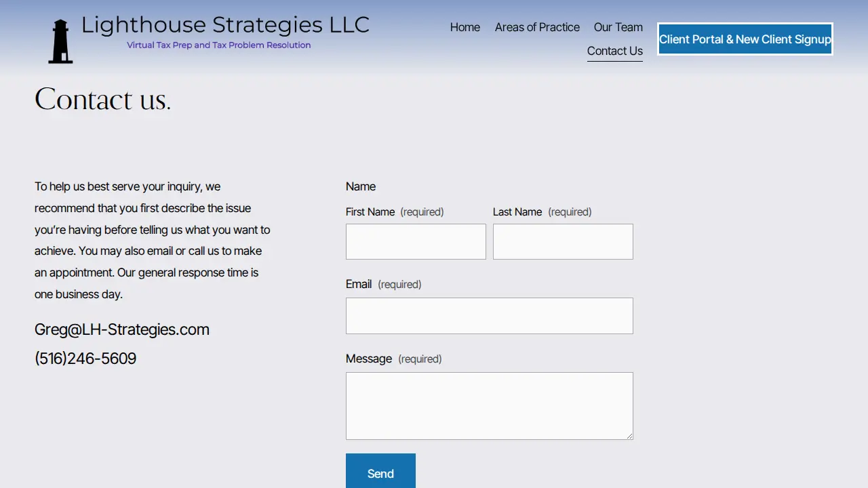The image size is (868, 488).
Task: Click the Name form group label
Action: 361,186
